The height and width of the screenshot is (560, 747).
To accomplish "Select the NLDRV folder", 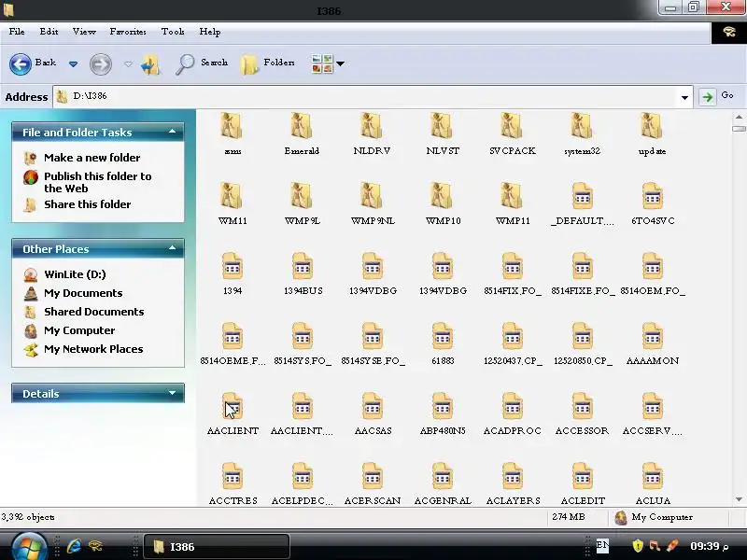I will click(x=372, y=133).
